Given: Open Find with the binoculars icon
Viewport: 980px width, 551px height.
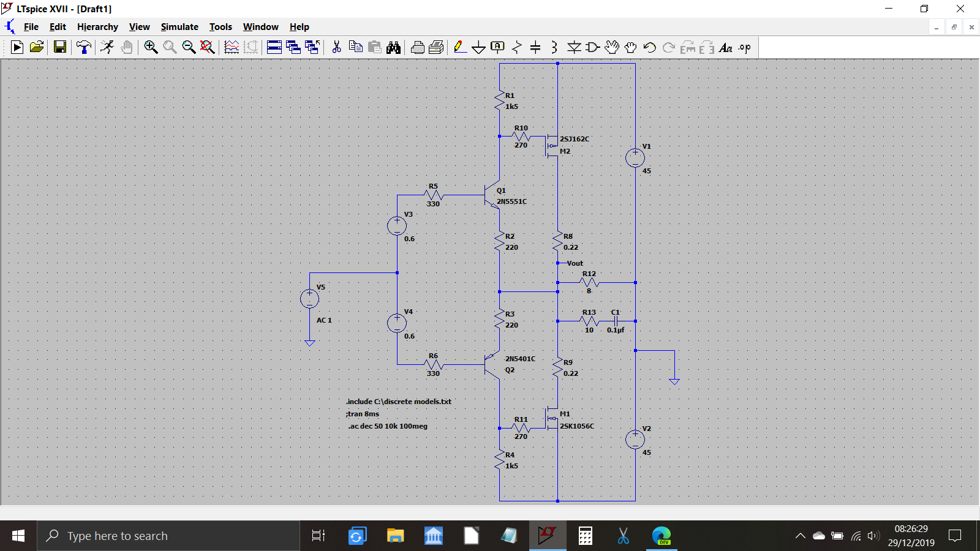Looking at the screenshot, I should click(x=393, y=47).
